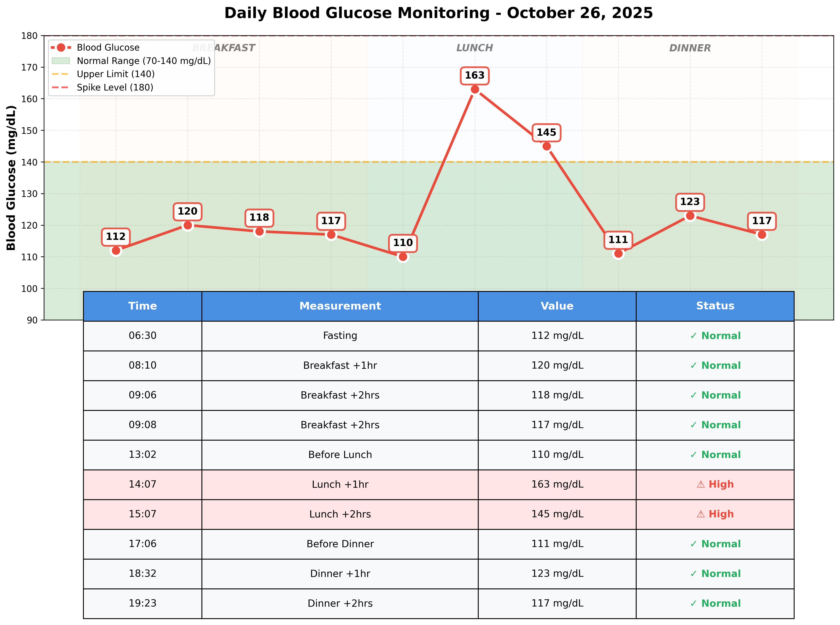
Task: Click the 110 mg/dL value cell
Action: click(557, 455)
